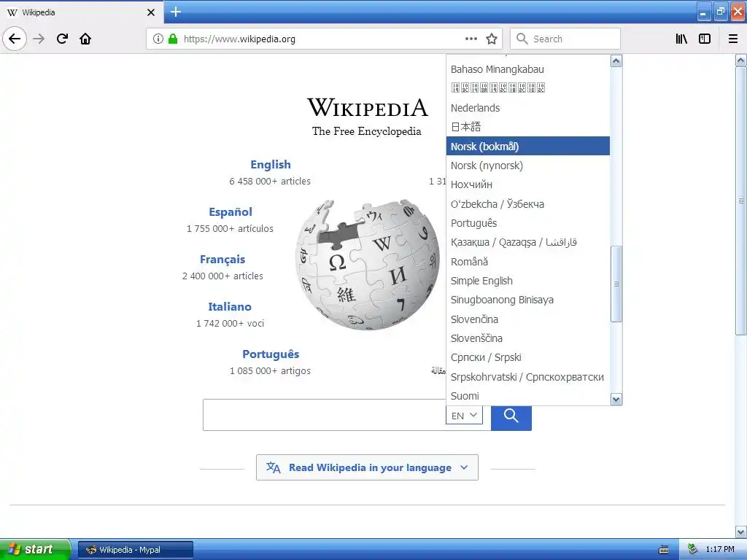Viewport: 747px width, 560px height.
Task: Click the system tray network icon
Action: point(693,550)
